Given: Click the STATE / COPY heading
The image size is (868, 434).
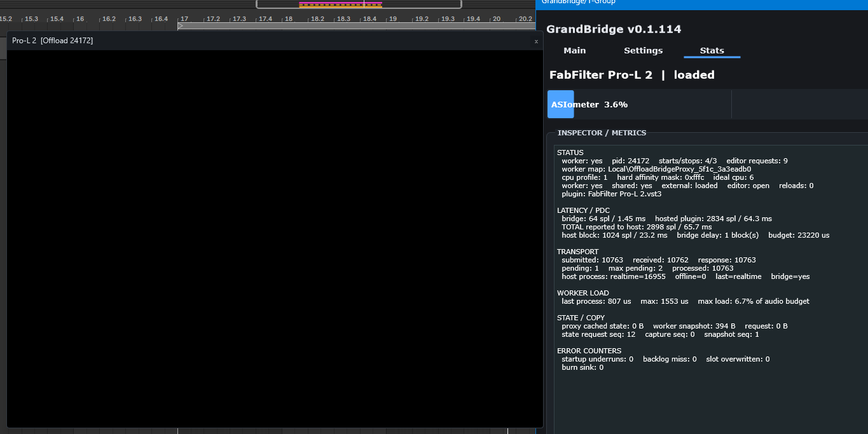Looking at the screenshot, I should 581,318.
